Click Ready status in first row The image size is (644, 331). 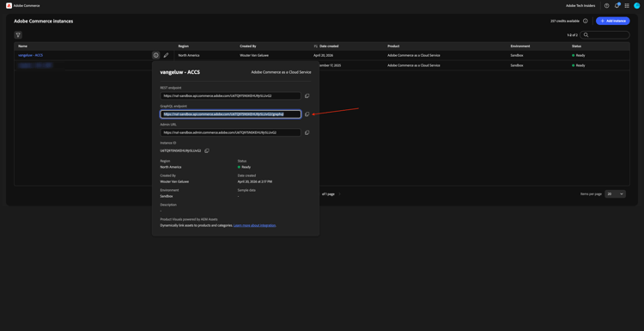578,55
